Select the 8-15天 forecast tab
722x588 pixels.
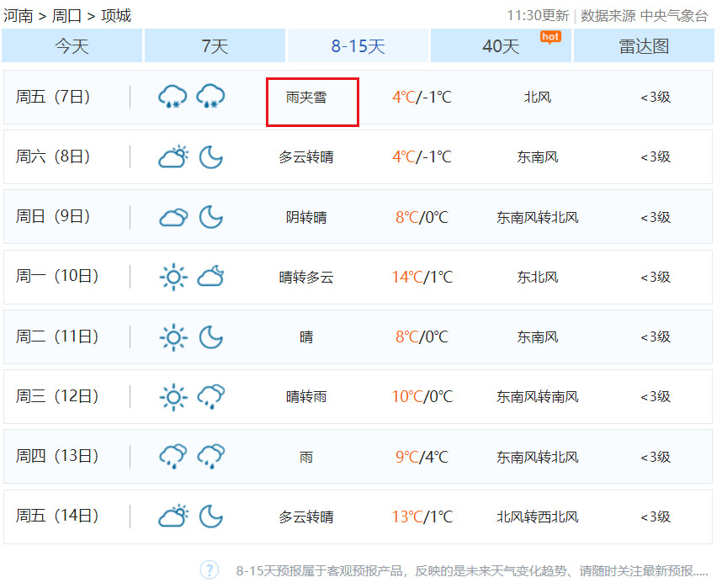[x=358, y=46]
